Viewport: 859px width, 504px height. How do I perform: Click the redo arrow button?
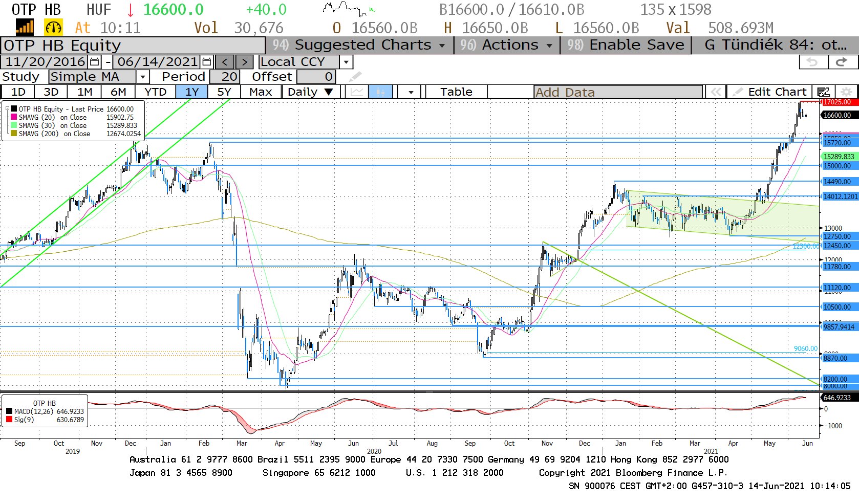(x=841, y=62)
